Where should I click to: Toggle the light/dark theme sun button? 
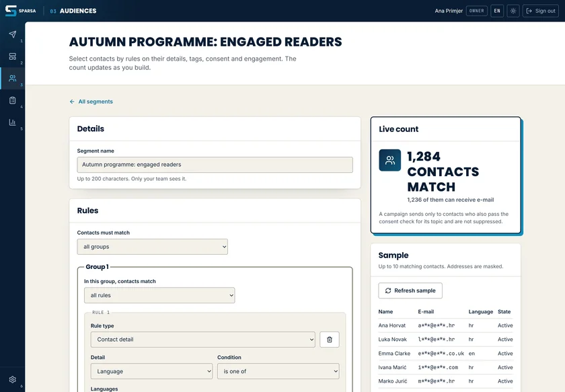coord(513,11)
